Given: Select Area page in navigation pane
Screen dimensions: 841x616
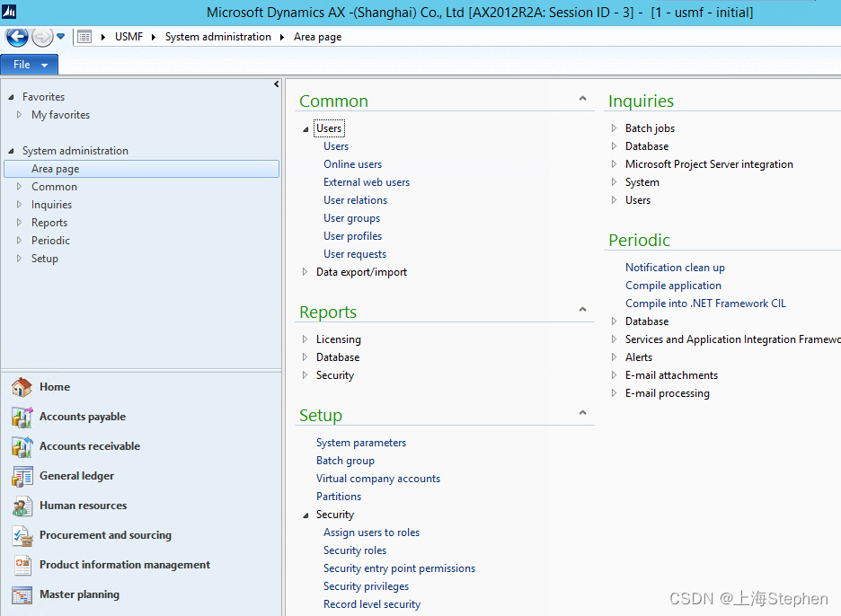Looking at the screenshot, I should (x=142, y=169).
